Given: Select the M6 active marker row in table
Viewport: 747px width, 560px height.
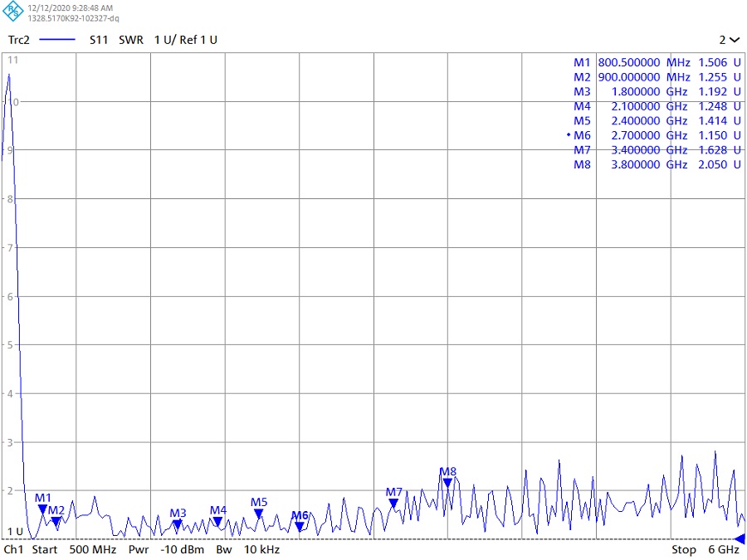Looking at the screenshot, I should coord(652,135).
